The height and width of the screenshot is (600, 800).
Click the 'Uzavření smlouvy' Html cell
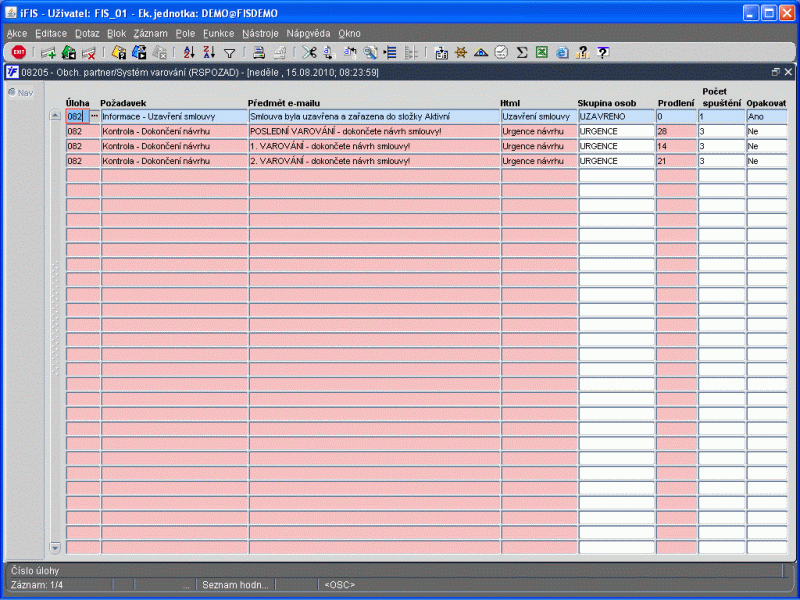tap(539, 116)
